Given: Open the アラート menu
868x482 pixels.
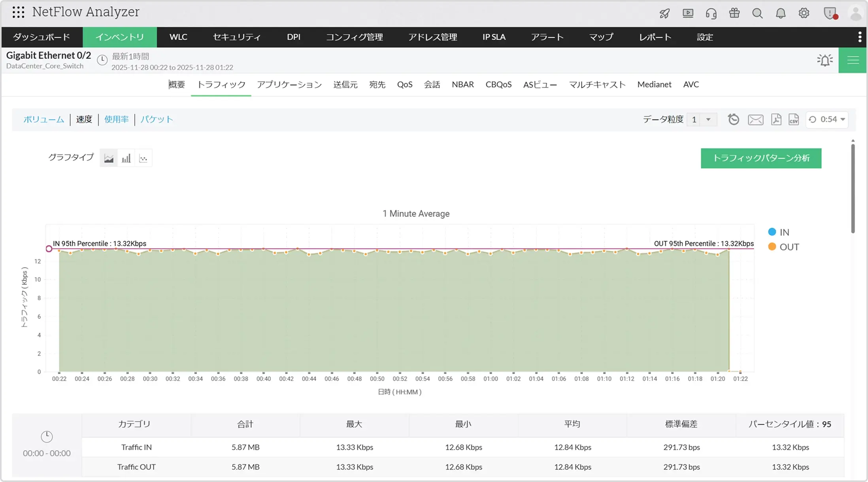Looking at the screenshot, I should click(x=547, y=37).
